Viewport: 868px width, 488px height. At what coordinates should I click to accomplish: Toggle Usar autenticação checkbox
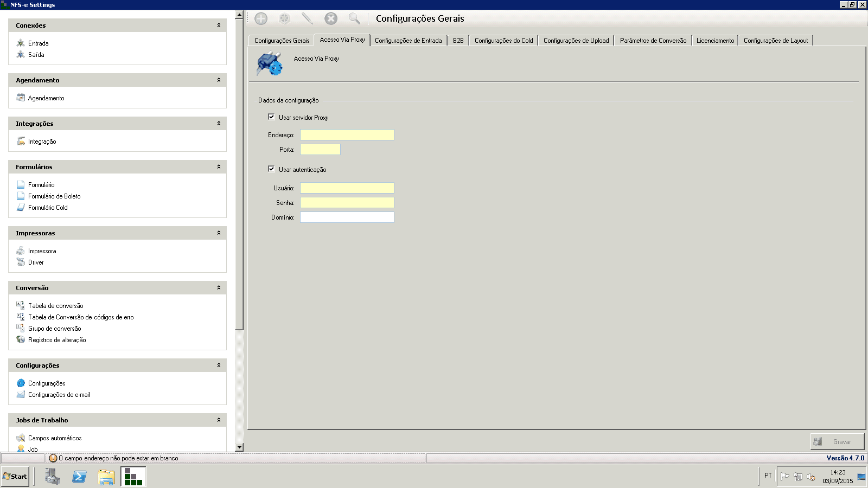pyautogui.click(x=271, y=169)
